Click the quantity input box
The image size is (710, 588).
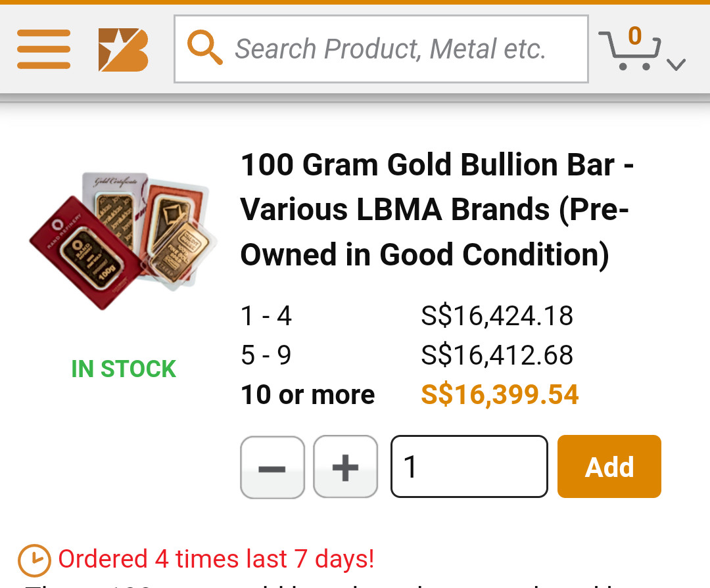[x=469, y=467]
